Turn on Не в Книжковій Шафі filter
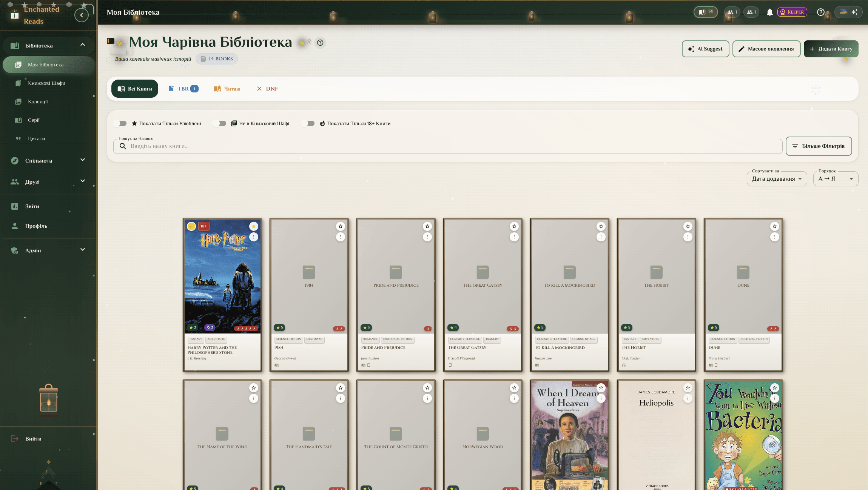Image resolution: width=868 pixels, height=490 pixels. [219, 123]
